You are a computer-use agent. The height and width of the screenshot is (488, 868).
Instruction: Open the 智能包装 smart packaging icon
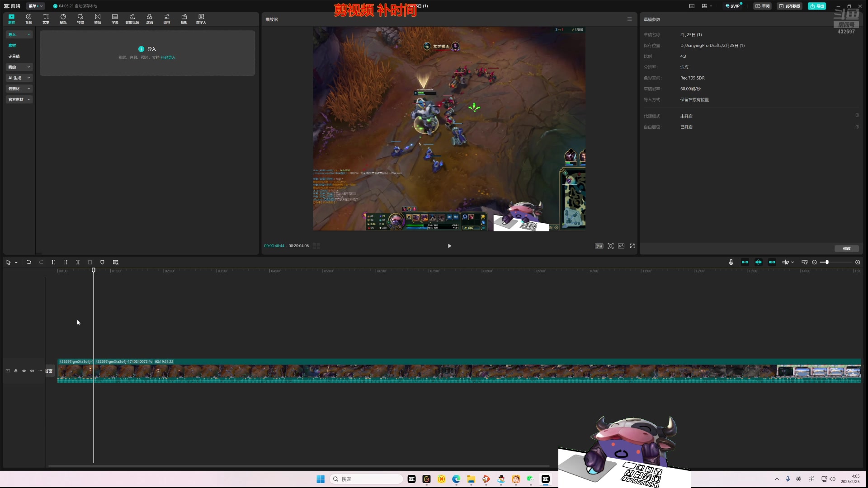point(132,19)
